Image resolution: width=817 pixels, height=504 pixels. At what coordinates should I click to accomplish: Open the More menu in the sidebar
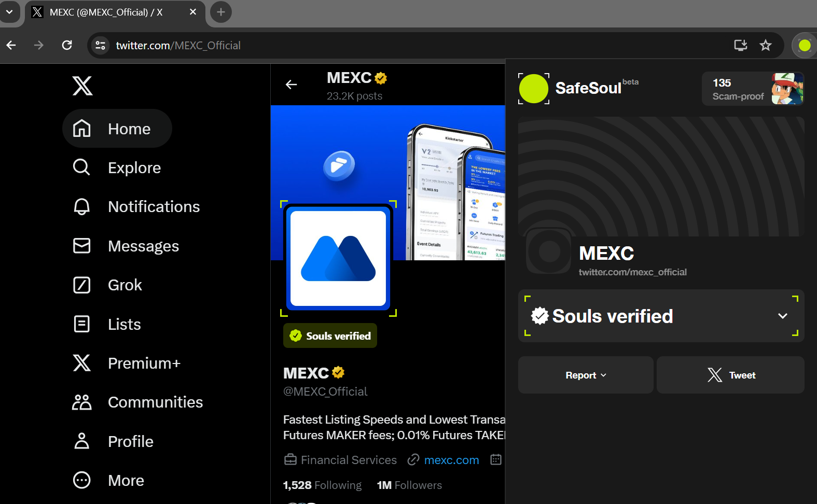(108, 480)
